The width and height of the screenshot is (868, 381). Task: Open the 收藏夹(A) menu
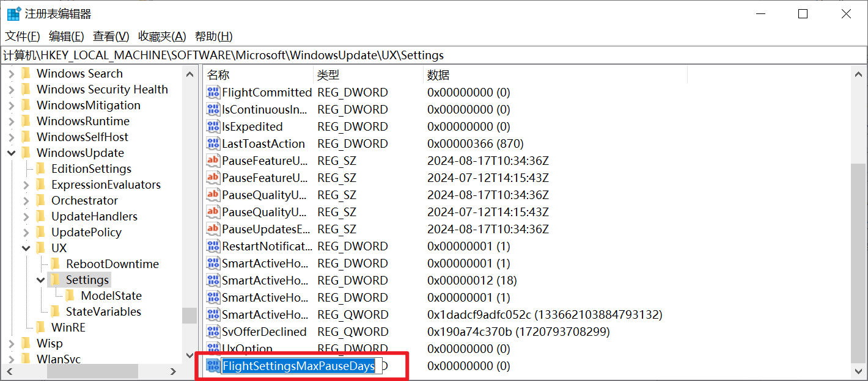(x=162, y=36)
